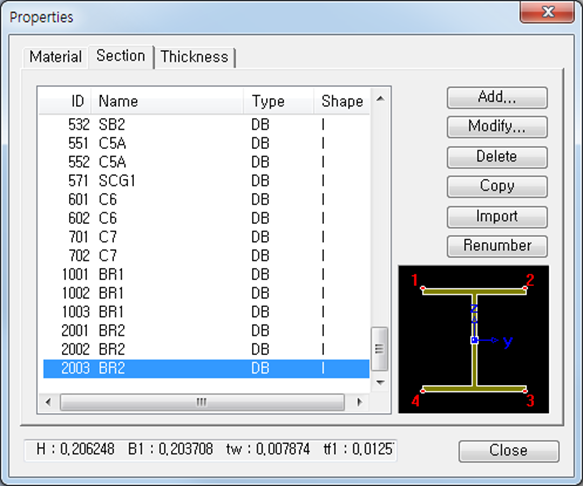583x486 pixels.
Task: Click the horizontal scrollbar thumb
Action: 202,402
